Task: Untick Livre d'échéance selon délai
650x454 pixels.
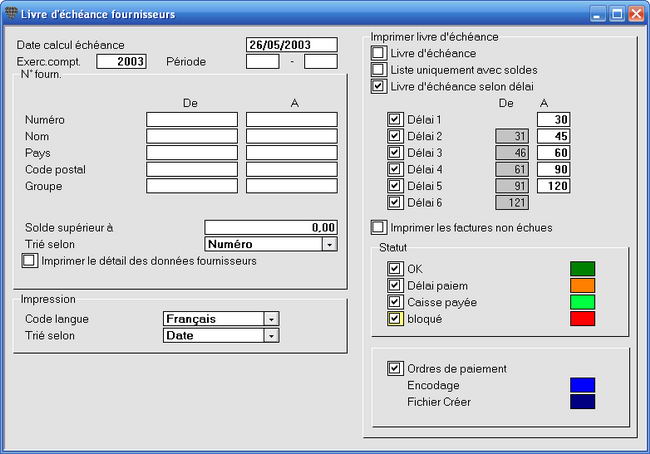Action: coord(378,86)
